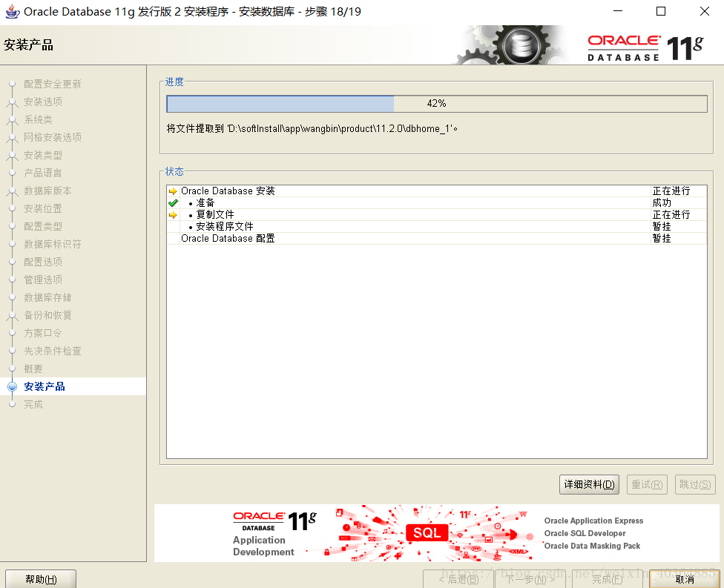Click the 42% installation progress bar

[436, 103]
